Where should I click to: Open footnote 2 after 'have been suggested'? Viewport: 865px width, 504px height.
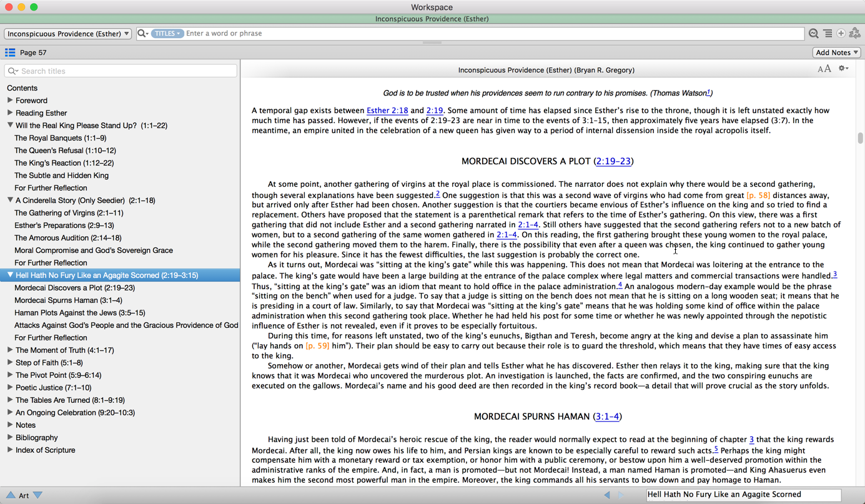click(437, 194)
